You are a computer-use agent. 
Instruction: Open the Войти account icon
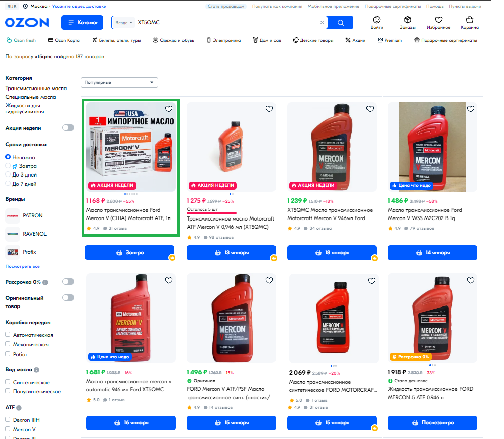pos(377,23)
